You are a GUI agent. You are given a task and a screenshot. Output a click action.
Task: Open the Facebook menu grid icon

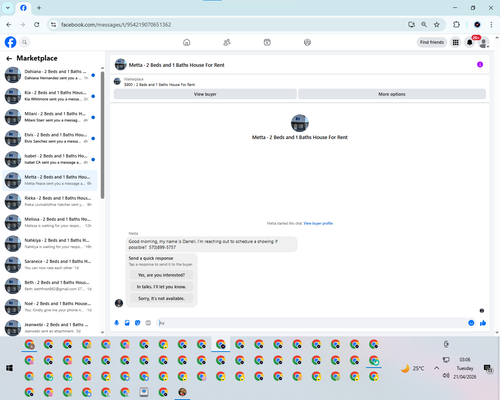click(455, 42)
